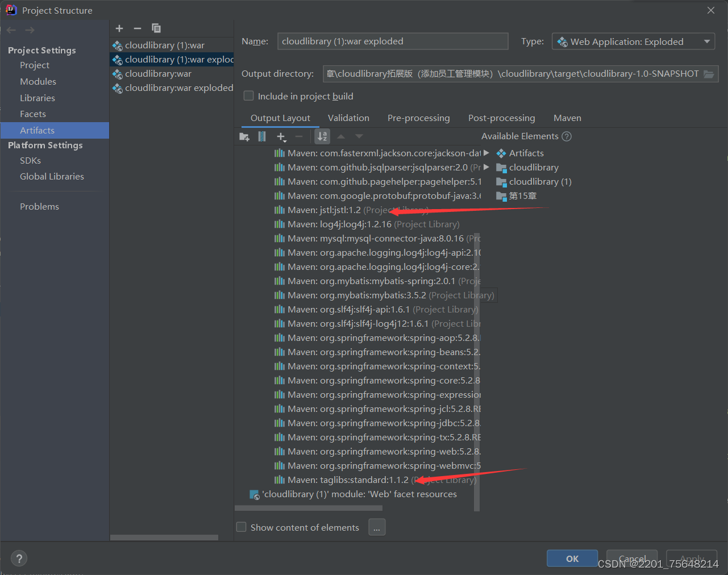Edit the artifact Name field

coord(393,41)
